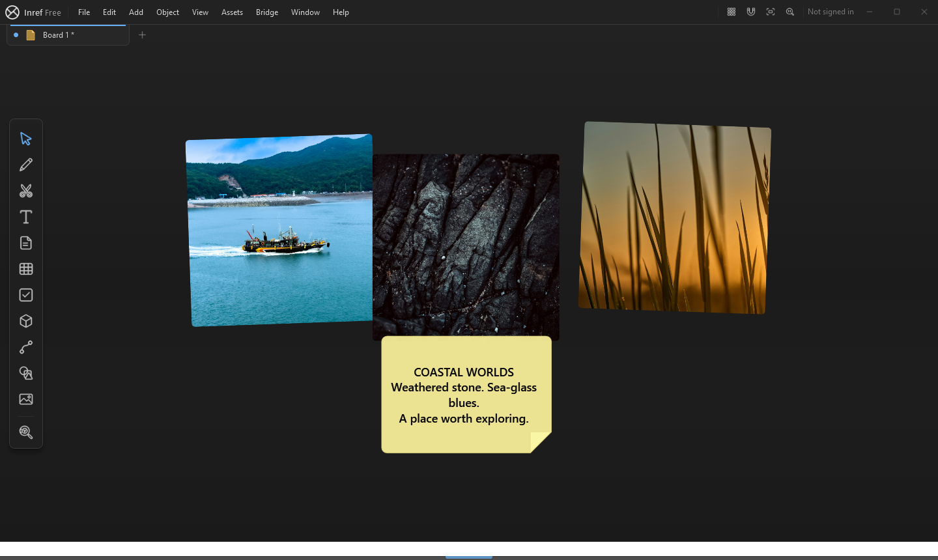Insert a table using the grid tool
Screen dimensions: 938x560
click(x=26, y=269)
